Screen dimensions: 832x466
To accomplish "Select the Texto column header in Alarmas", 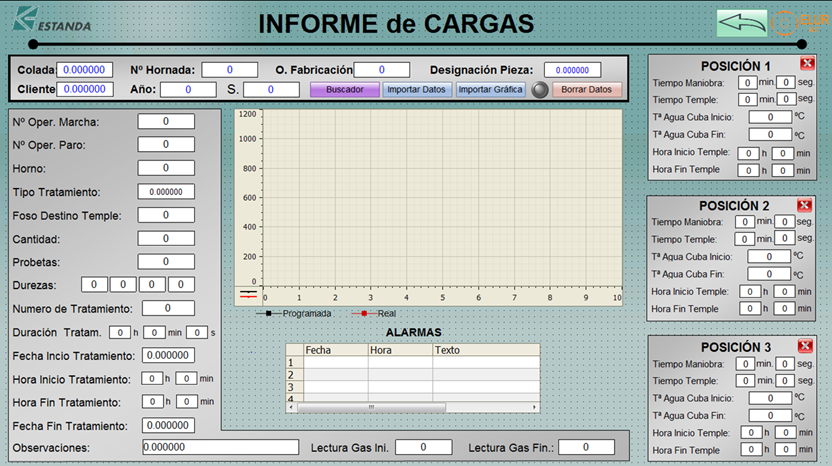I will 485,350.
